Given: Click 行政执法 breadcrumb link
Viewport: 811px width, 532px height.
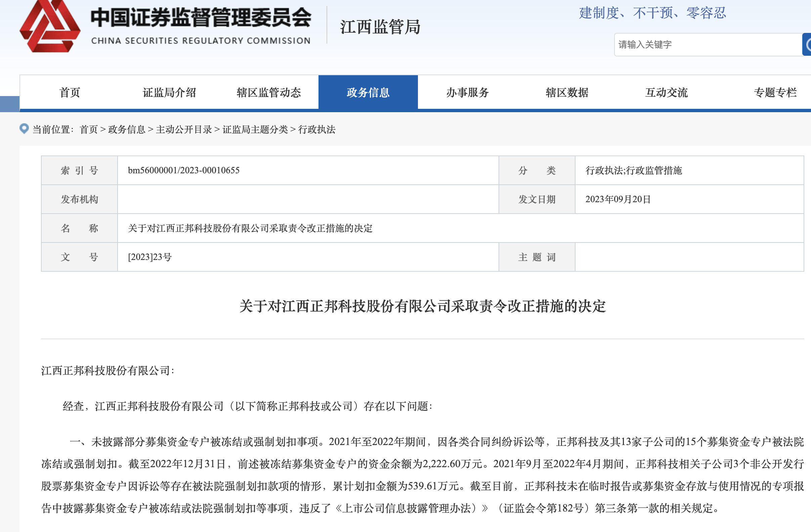Looking at the screenshot, I should pos(316,129).
